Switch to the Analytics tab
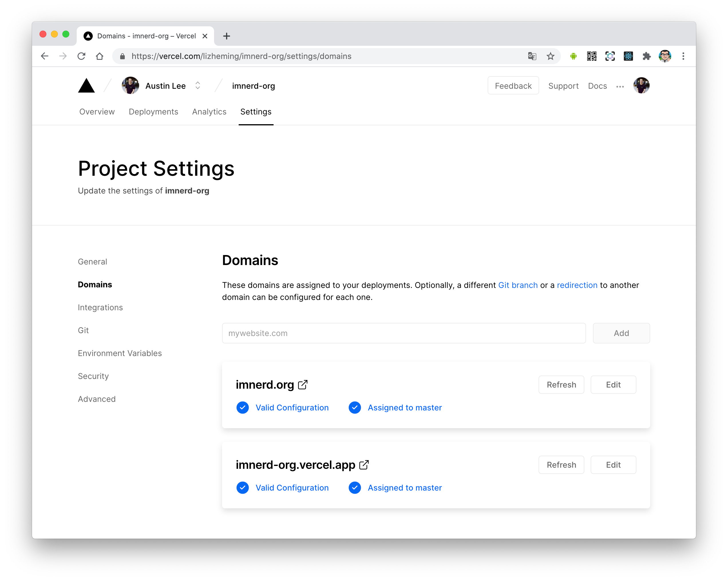This screenshot has height=581, width=728. click(209, 111)
